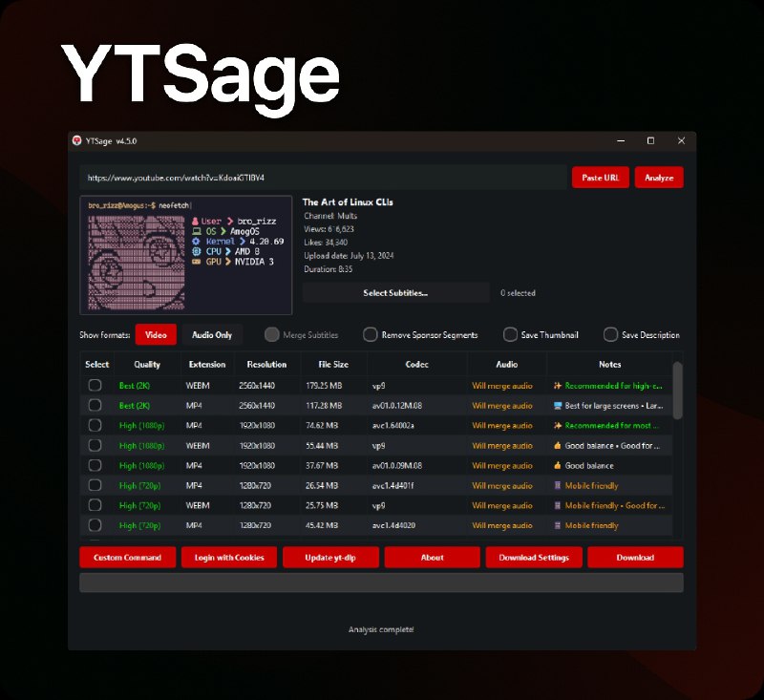Start analysis with the Analyze button

pyautogui.click(x=658, y=178)
